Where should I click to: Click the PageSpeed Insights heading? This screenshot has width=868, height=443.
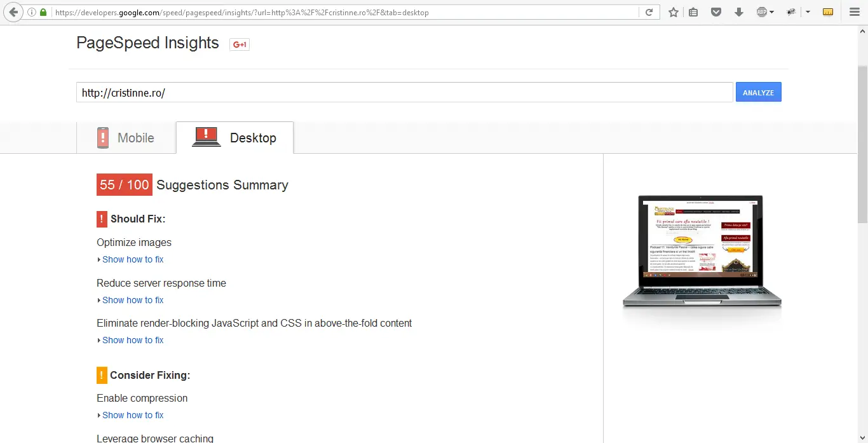pyautogui.click(x=147, y=43)
